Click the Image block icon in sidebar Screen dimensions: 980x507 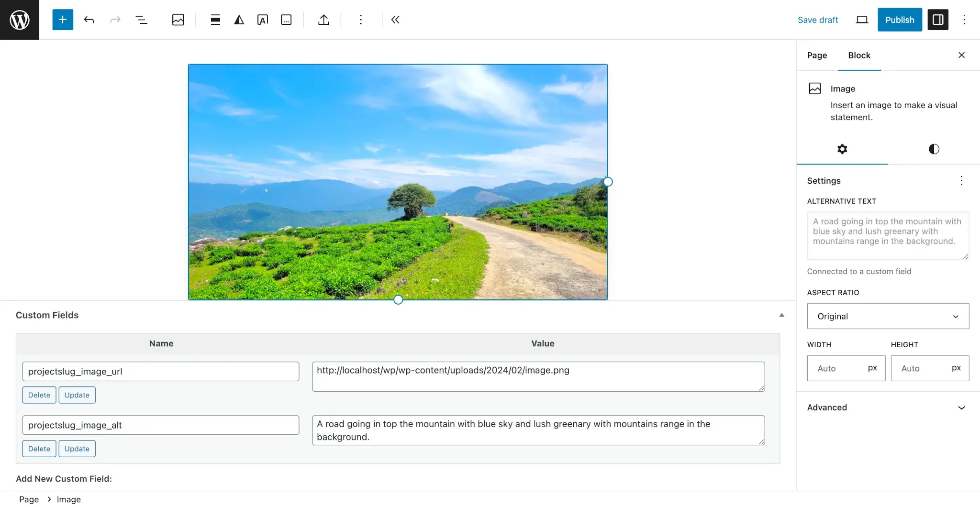coord(815,88)
